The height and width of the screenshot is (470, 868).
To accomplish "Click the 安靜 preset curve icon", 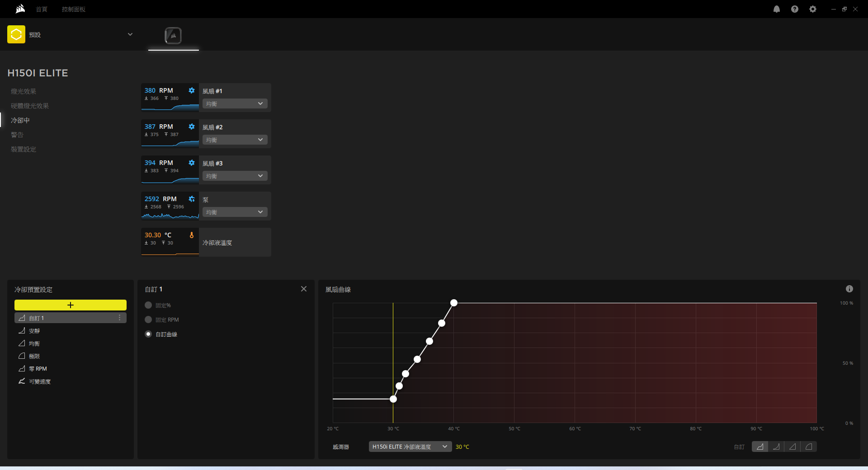I will [x=22, y=330].
